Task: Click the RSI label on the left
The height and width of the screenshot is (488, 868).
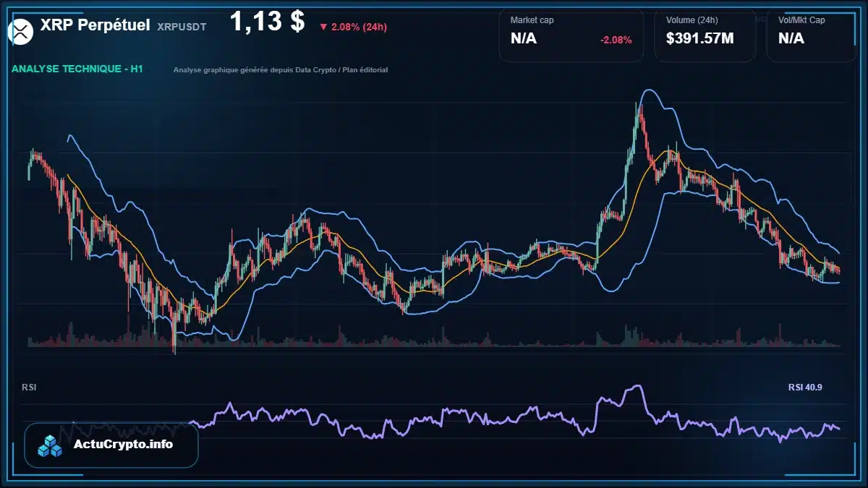Action: tap(29, 388)
